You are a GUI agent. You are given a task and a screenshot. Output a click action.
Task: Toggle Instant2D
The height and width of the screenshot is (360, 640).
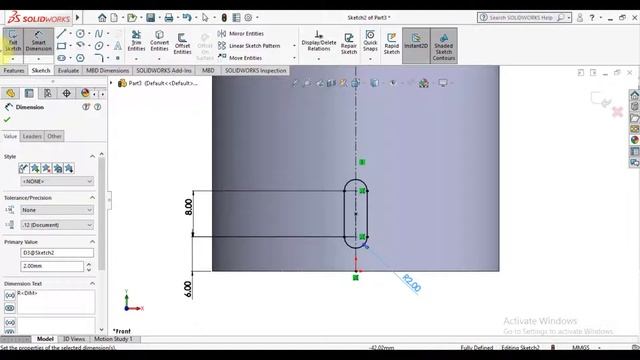pyautogui.click(x=416, y=45)
